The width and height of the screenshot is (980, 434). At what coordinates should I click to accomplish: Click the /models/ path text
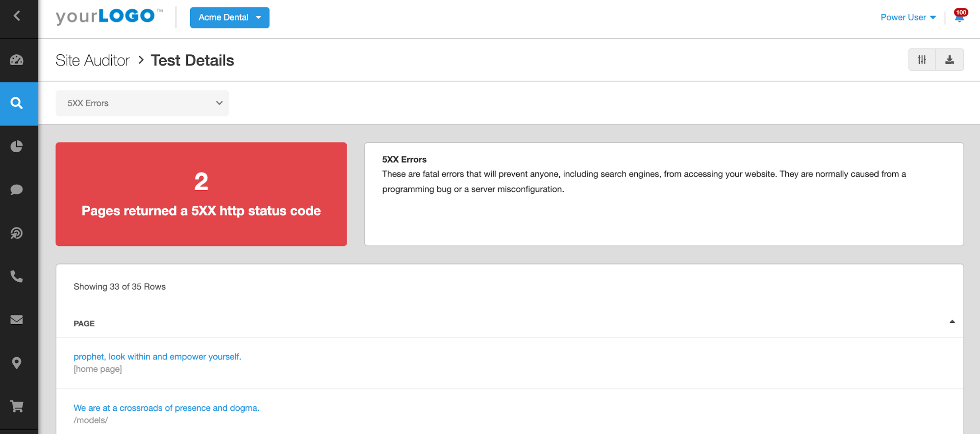pos(91,420)
